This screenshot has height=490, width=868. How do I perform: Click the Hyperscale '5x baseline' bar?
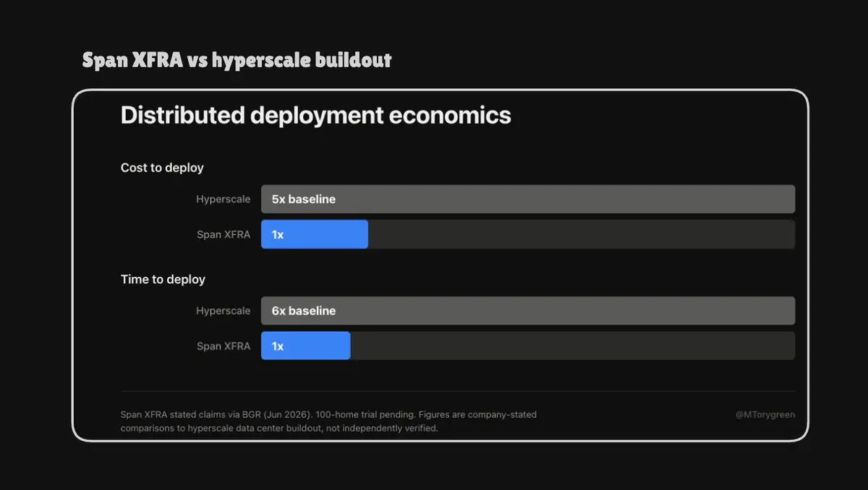click(x=528, y=199)
